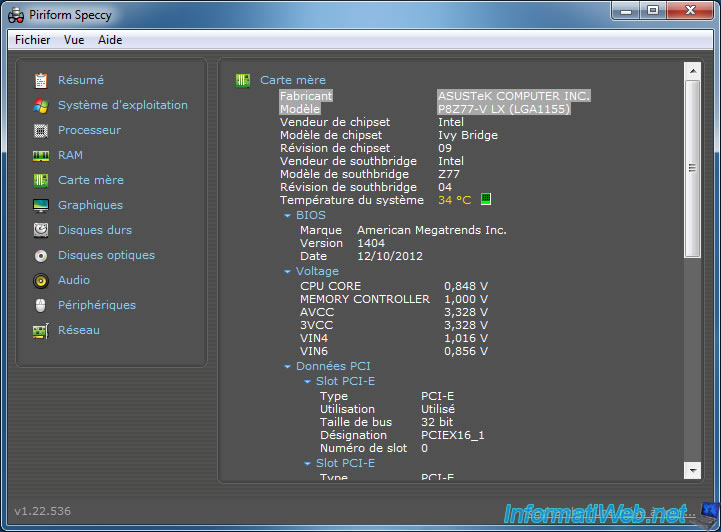
Task: Click the Carte mère header icon in main panel
Action: tap(243, 80)
